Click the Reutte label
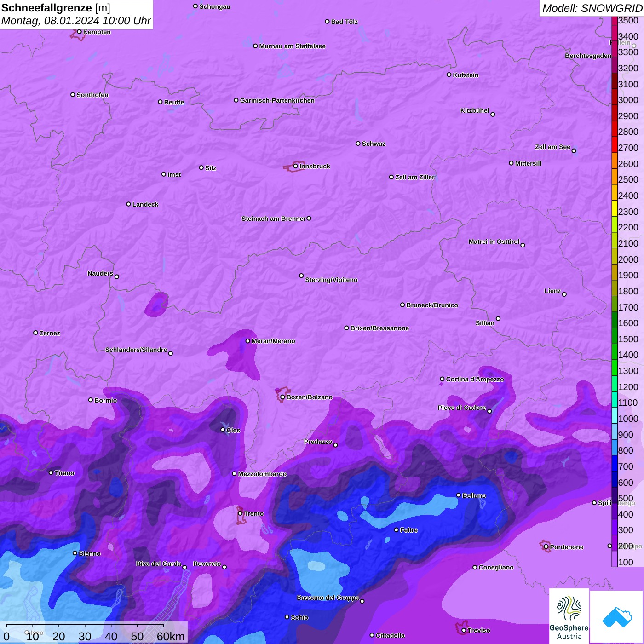644x644 pixels. 174,102
